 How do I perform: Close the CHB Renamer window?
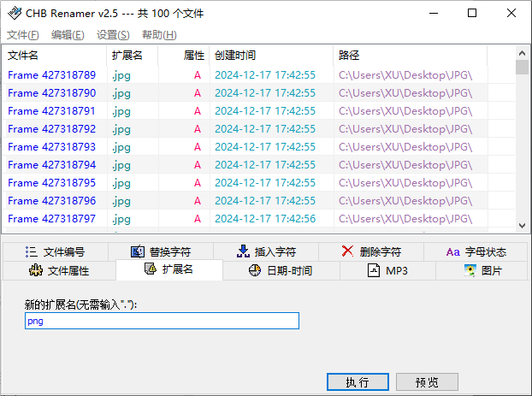511,13
